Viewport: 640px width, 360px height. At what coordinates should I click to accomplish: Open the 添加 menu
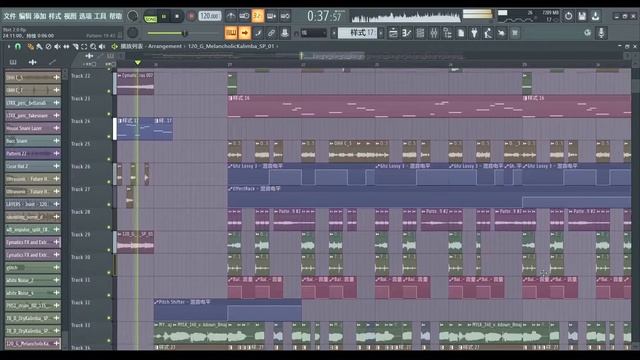(40, 16)
